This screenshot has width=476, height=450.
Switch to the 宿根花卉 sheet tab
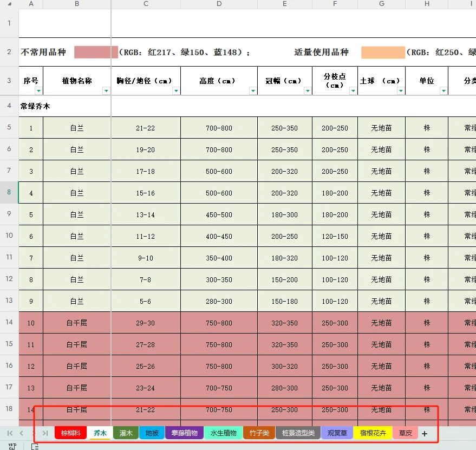[373, 433]
